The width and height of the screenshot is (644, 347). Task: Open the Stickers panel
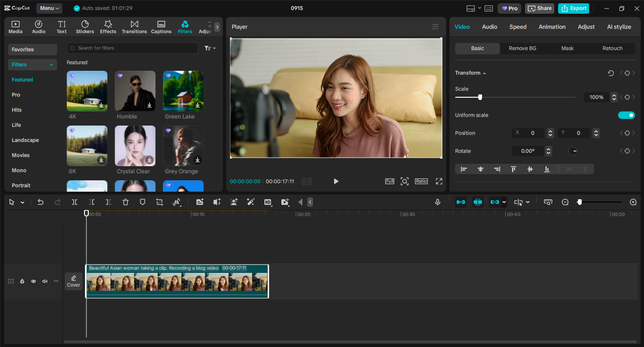(x=85, y=26)
